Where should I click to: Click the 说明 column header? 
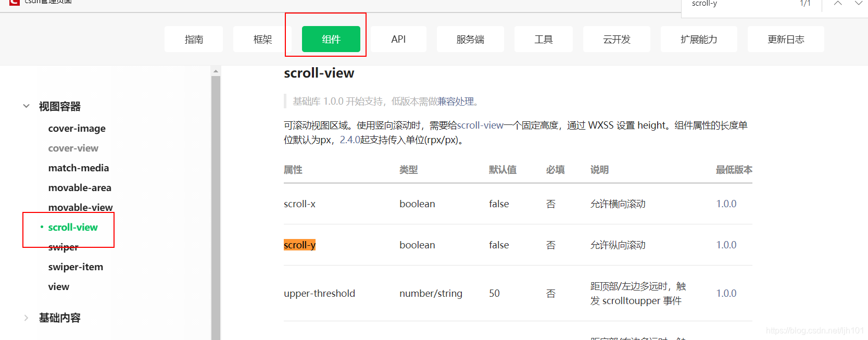(600, 170)
